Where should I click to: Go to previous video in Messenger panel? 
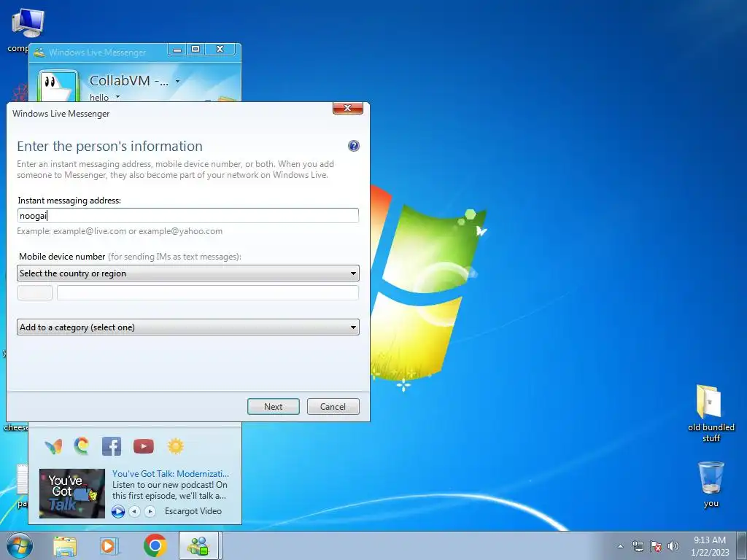coord(135,511)
